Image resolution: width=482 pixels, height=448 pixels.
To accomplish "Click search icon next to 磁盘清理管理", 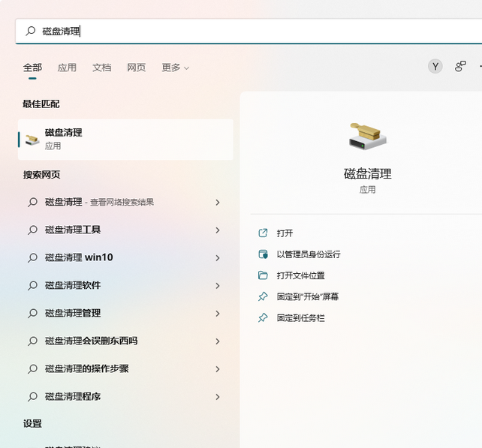I will [32, 314].
